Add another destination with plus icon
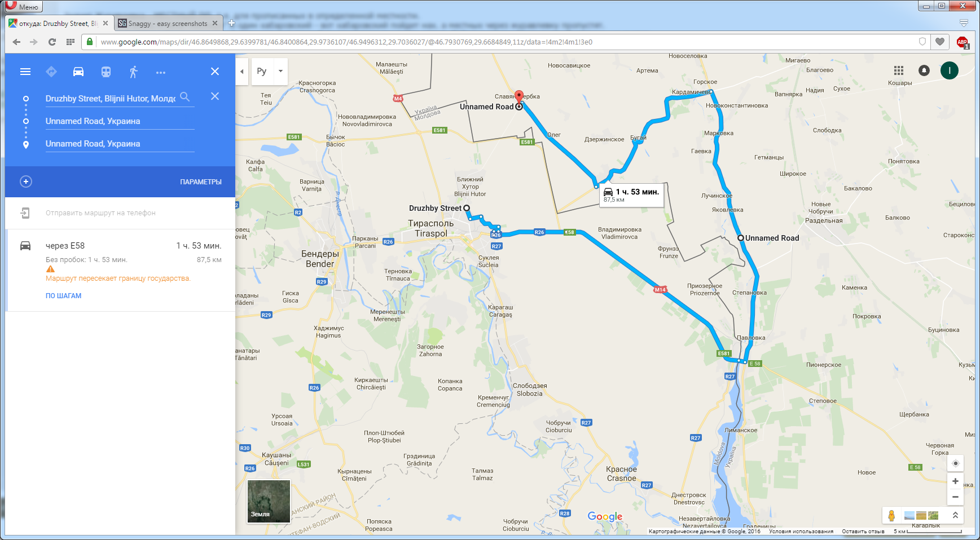The height and width of the screenshot is (540, 980). 26,182
